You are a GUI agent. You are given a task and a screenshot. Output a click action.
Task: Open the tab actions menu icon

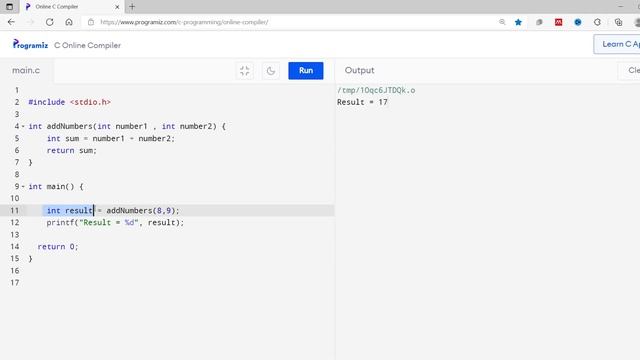tap(9, 7)
